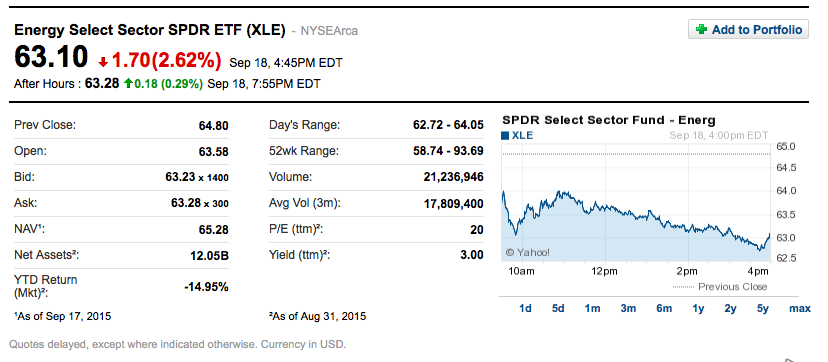Click the Previous Close legend line
This screenshot has height=362, width=828.
[x=682, y=287]
